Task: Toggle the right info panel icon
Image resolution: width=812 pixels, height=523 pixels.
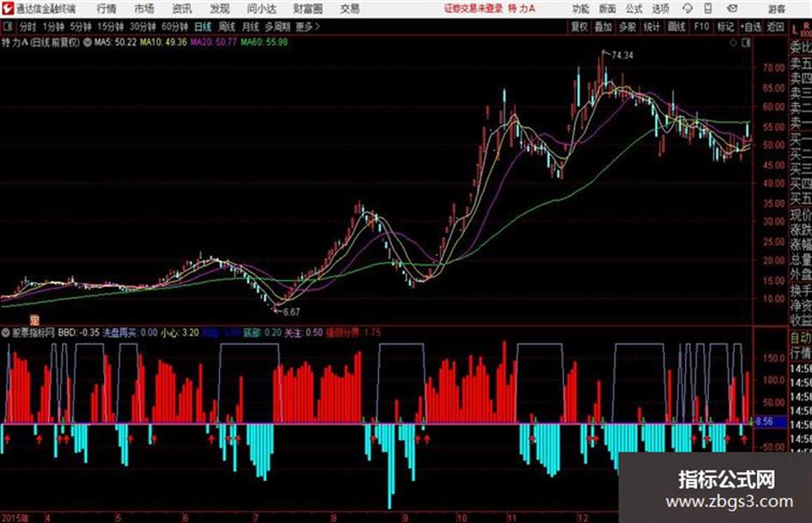Action: (746, 43)
